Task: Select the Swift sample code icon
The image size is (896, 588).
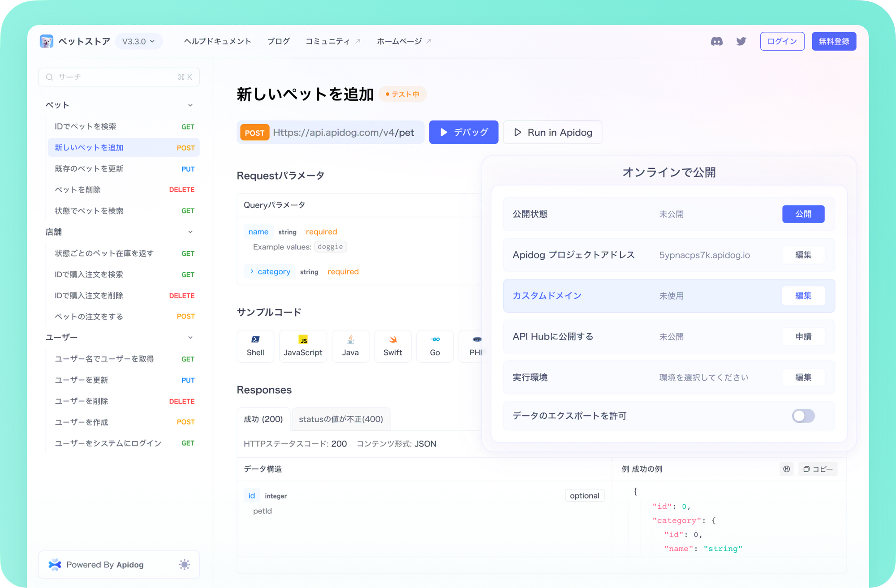Action: coord(393,339)
